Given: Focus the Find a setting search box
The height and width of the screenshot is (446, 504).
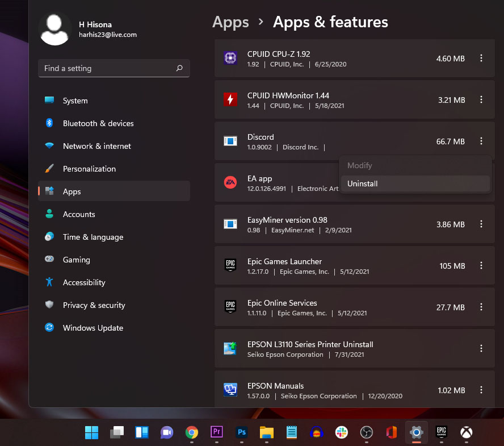Looking at the screenshot, I should [114, 68].
